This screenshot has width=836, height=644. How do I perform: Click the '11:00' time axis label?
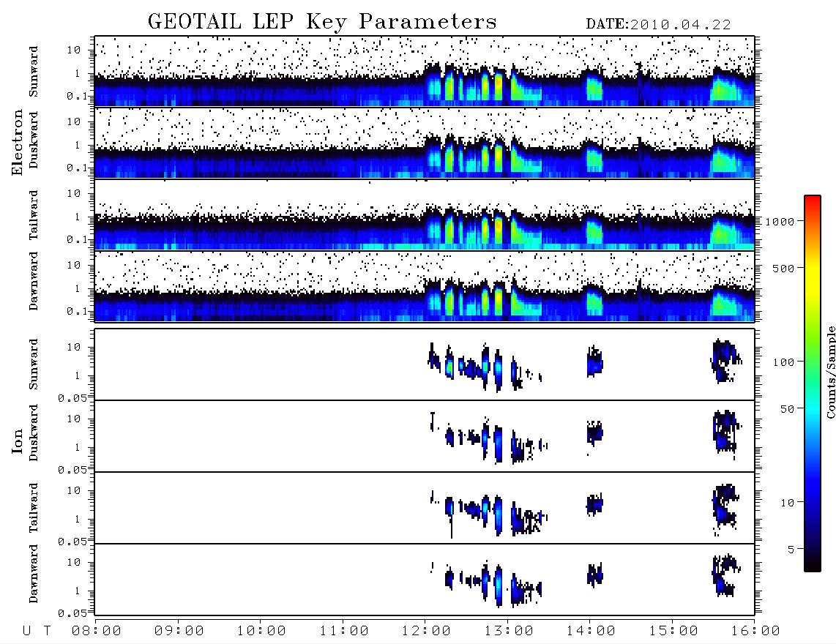coord(344,632)
